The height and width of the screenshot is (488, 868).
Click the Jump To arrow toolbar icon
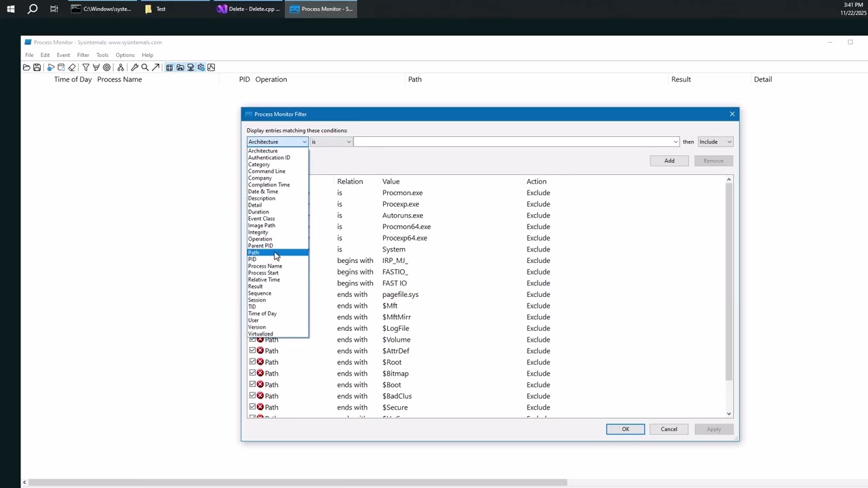155,67
